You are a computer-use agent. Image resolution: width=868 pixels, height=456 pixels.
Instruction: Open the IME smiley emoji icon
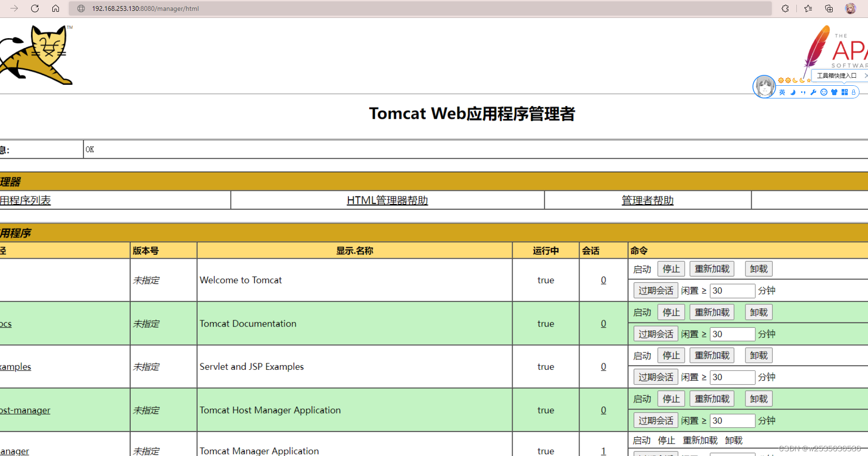point(824,92)
